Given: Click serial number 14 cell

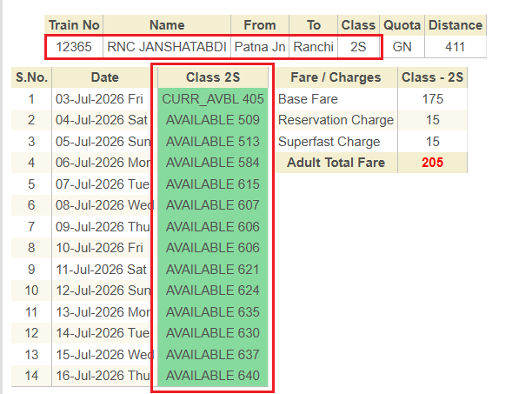Looking at the screenshot, I should click(x=31, y=376).
